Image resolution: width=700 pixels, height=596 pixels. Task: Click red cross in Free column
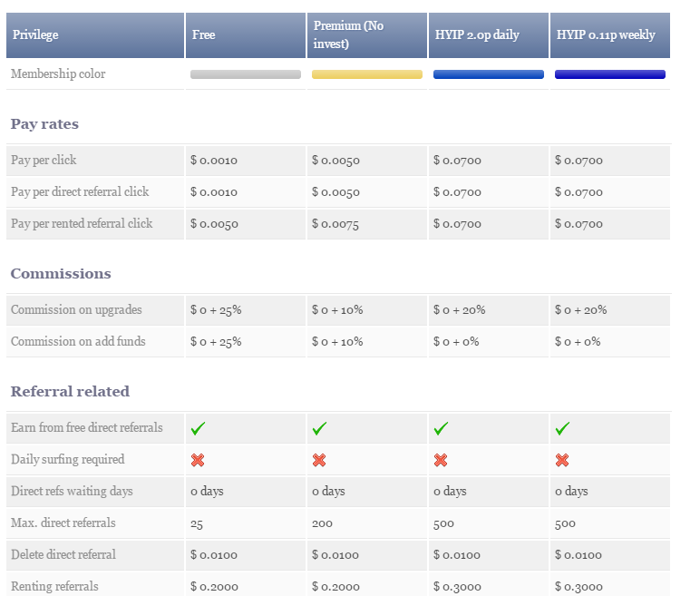point(198,460)
